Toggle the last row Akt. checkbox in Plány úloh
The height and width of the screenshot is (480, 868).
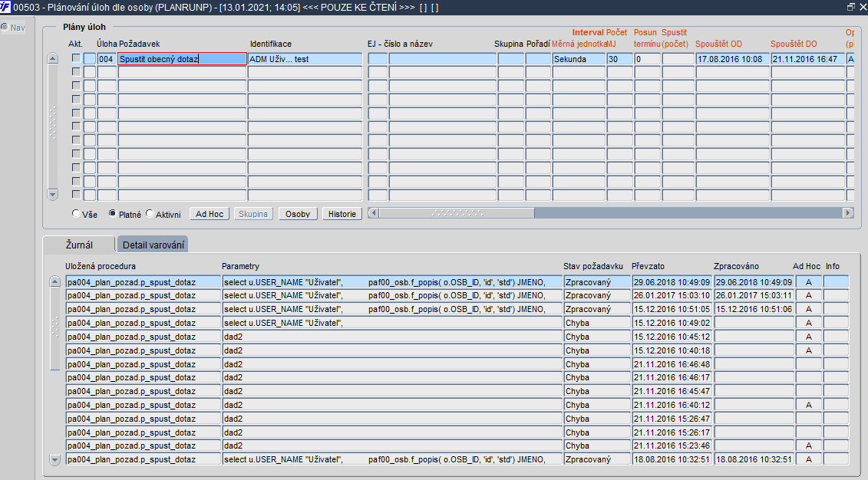coord(77,195)
